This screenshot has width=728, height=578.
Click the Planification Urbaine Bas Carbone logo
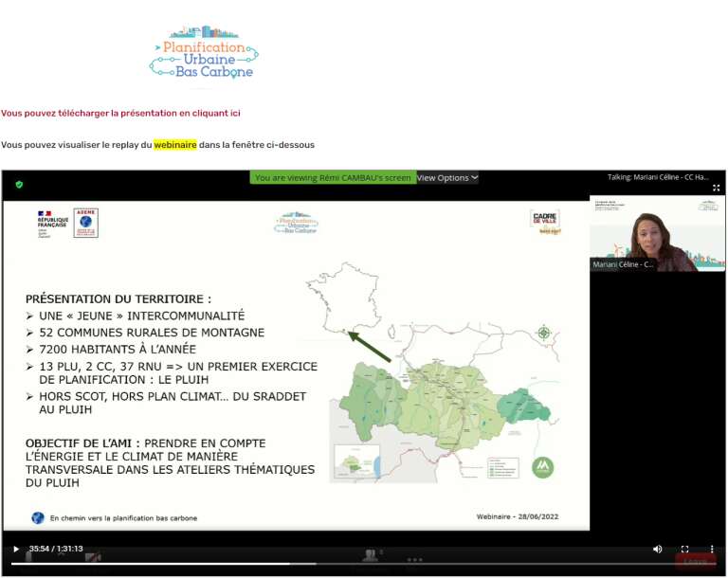[204, 52]
